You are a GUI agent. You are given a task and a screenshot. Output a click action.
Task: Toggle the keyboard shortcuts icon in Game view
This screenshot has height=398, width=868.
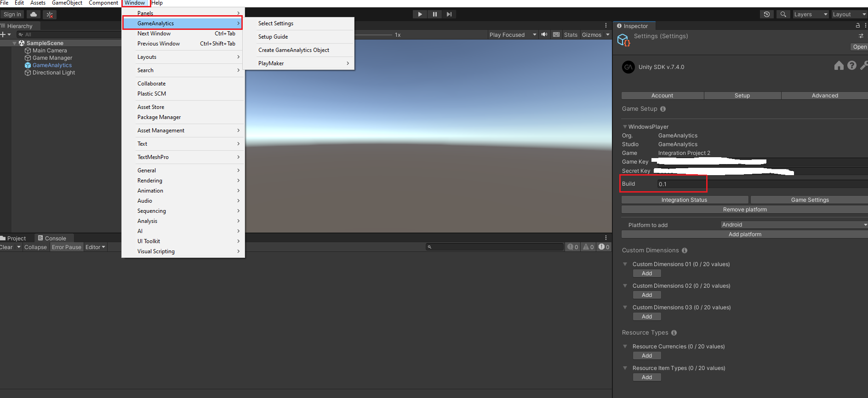pos(556,34)
